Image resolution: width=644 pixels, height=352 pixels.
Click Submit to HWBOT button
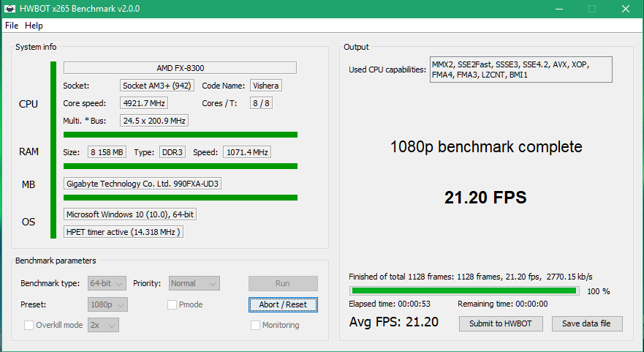tap(501, 323)
